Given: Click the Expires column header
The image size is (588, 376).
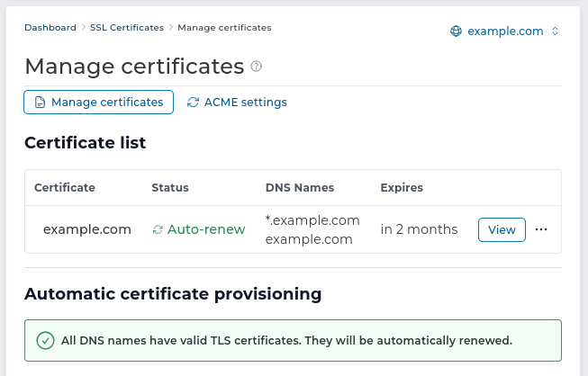Looking at the screenshot, I should (x=402, y=188).
